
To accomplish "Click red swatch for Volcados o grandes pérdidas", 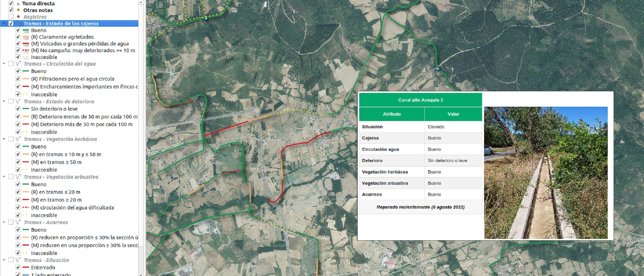I will 26,44.
